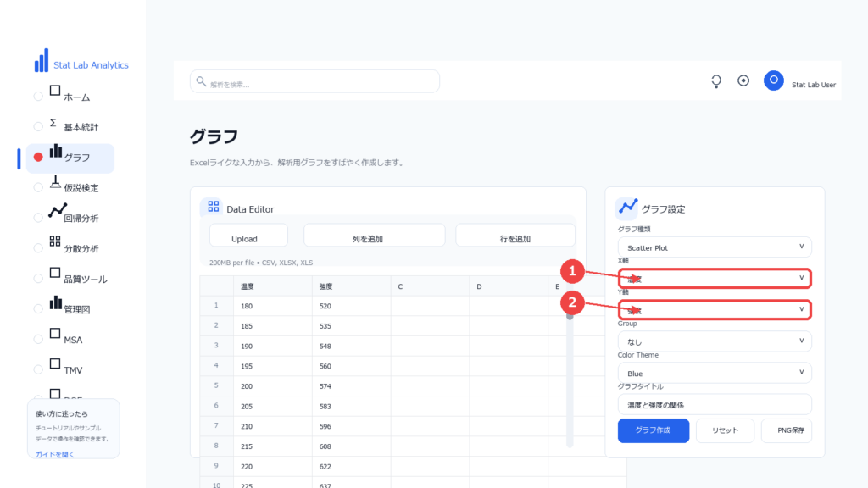868x488 pixels.
Task: Open 基本統計 in the sidebar
Action: pos(81,127)
